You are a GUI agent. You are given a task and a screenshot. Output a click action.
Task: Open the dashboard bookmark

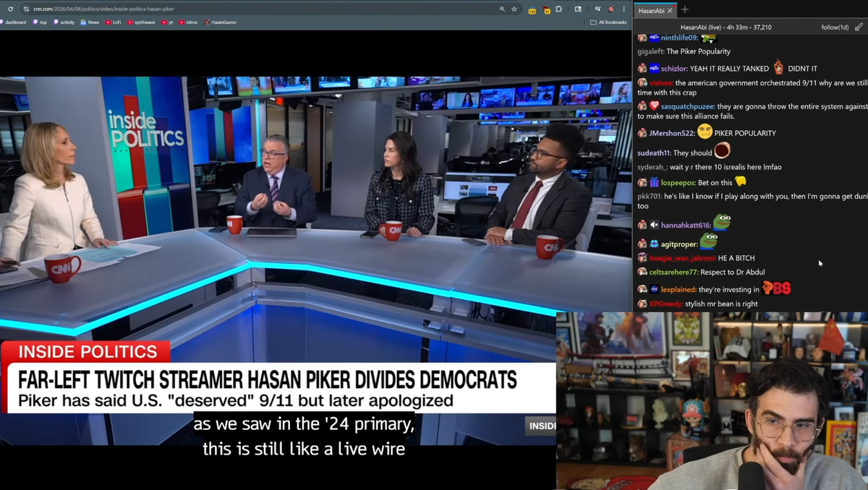(x=13, y=22)
